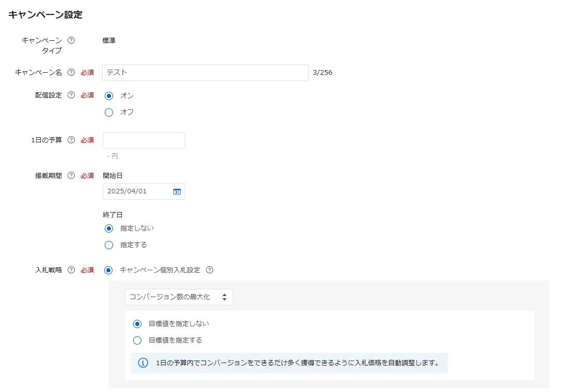Select 指定する for the 終了日 option
The height and width of the screenshot is (392, 561).
tap(108, 244)
